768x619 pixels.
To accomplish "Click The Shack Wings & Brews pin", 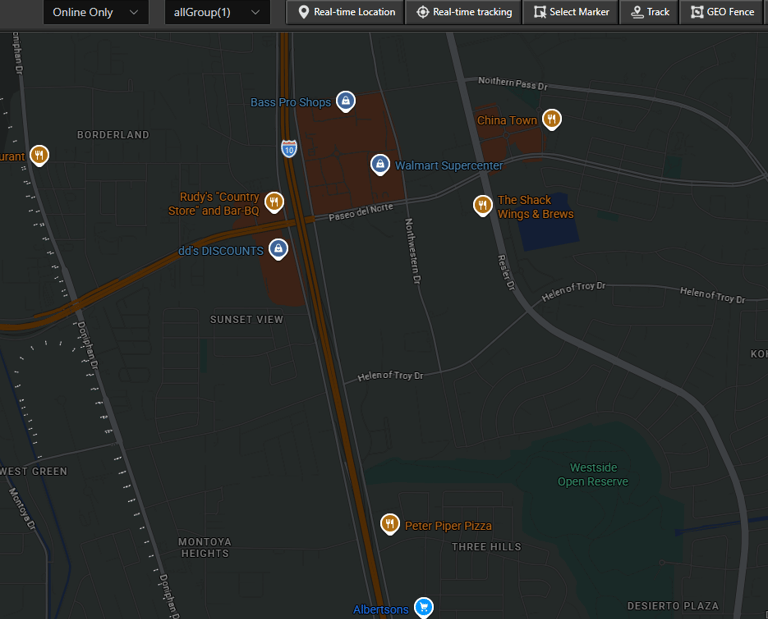I will [x=482, y=206].
